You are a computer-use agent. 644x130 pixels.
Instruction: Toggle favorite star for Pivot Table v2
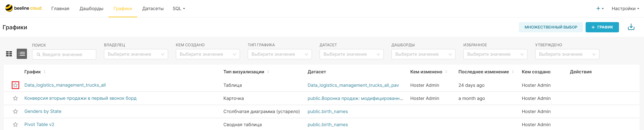tap(16, 125)
